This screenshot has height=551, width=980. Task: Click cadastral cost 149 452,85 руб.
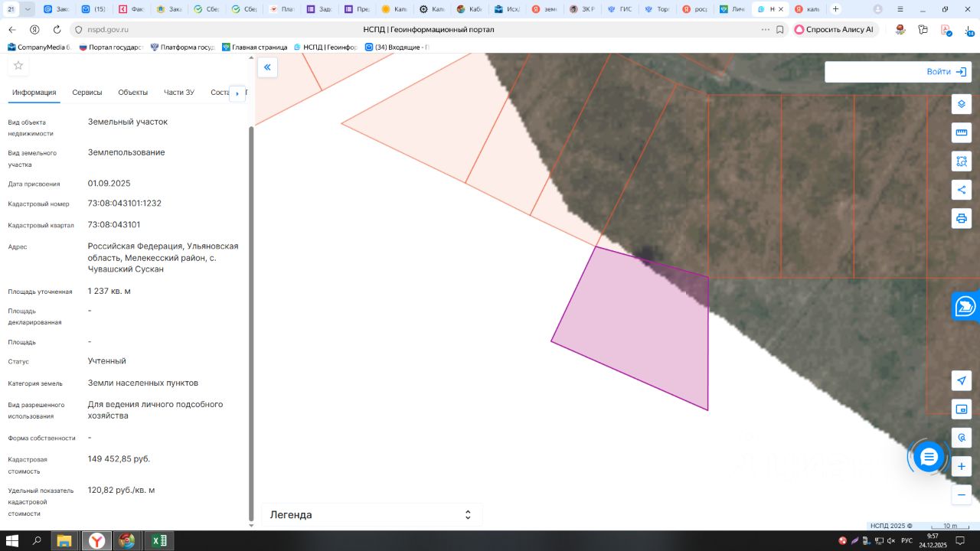coord(119,459)
